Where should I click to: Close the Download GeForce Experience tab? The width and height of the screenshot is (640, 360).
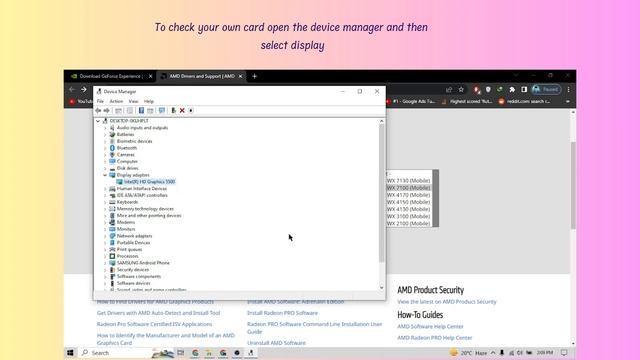click(x=150, y=76)
